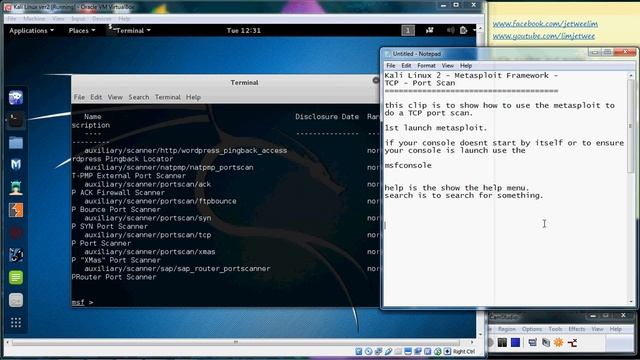Screen dimensions: 640x360
Task: Open View menu in Notepad
Action: coord(447,66)
